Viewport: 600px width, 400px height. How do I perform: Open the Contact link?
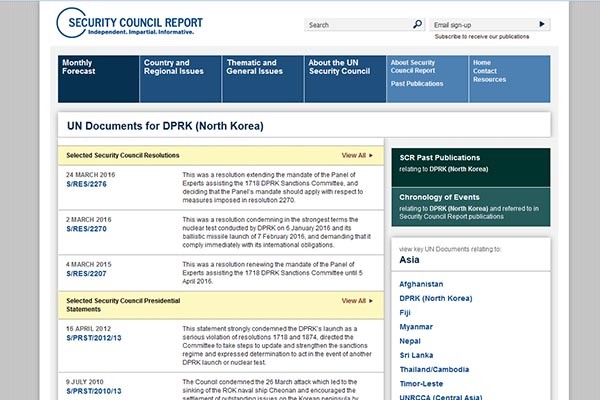pos(484,71)
